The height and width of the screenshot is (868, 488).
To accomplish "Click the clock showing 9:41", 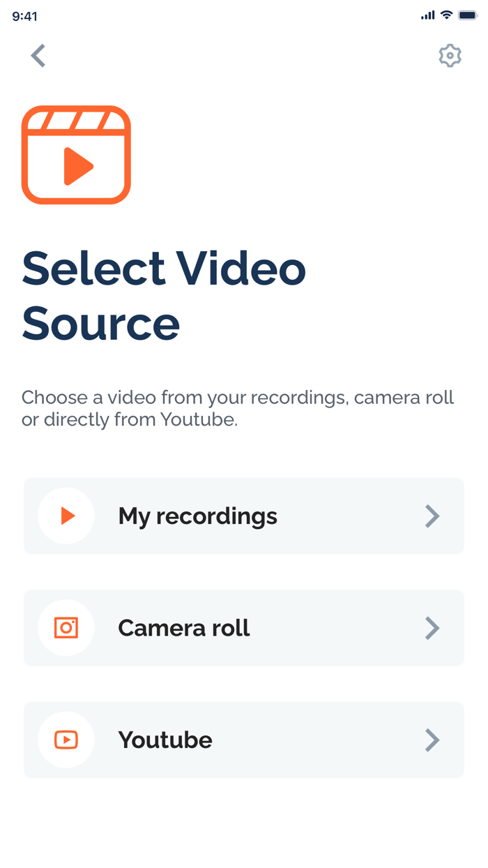I will click(25, 15).
